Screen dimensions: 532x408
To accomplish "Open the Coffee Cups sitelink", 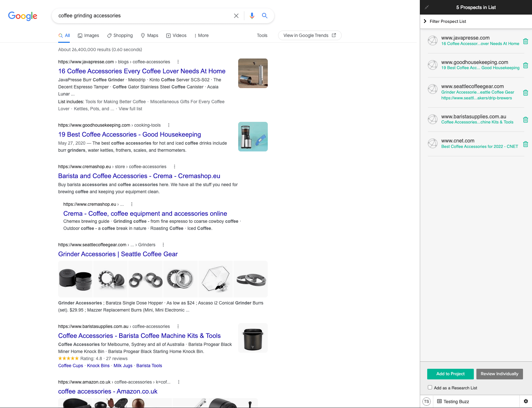I will coord(71,366).
